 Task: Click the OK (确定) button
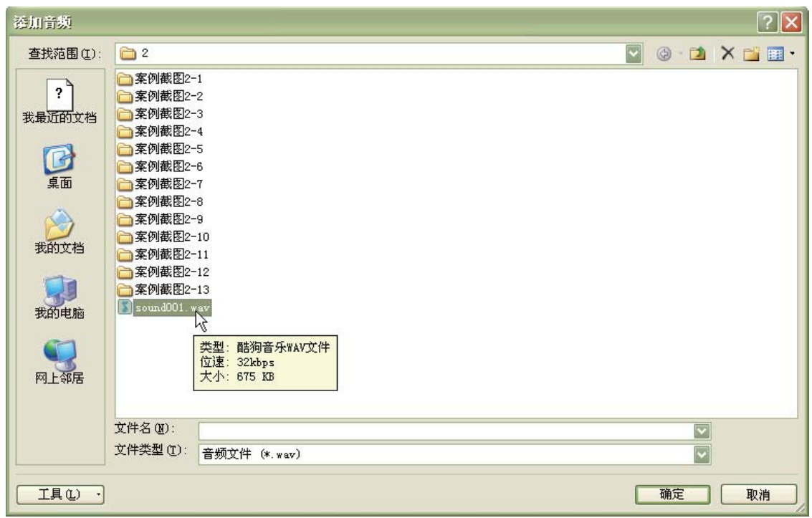tap(672, 494)
